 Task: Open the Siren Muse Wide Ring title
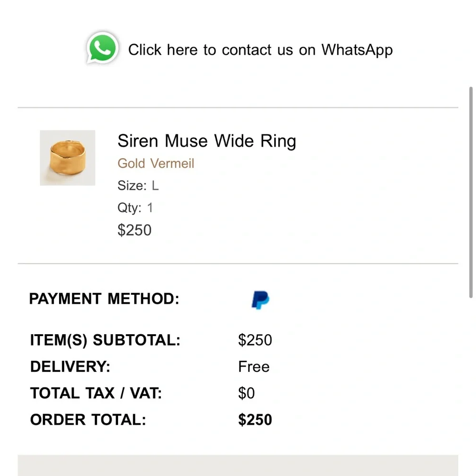tap(207, 141)
